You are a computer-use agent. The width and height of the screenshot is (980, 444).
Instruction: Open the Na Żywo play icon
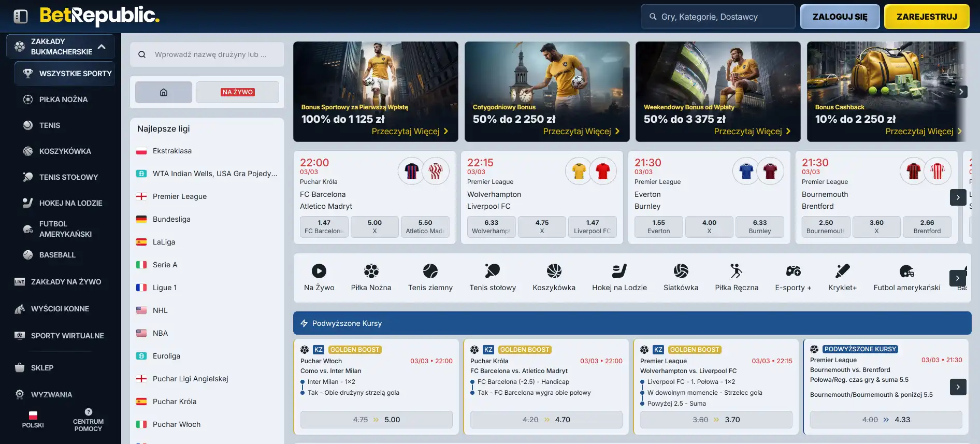coord(319,271)
